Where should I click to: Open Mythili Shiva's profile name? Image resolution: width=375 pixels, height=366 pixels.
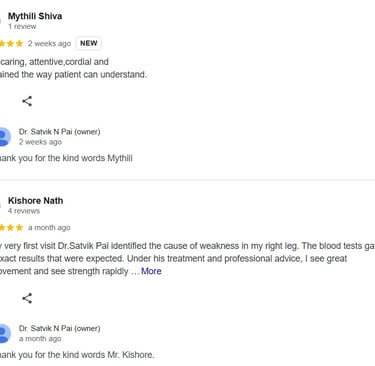point(35,16)
